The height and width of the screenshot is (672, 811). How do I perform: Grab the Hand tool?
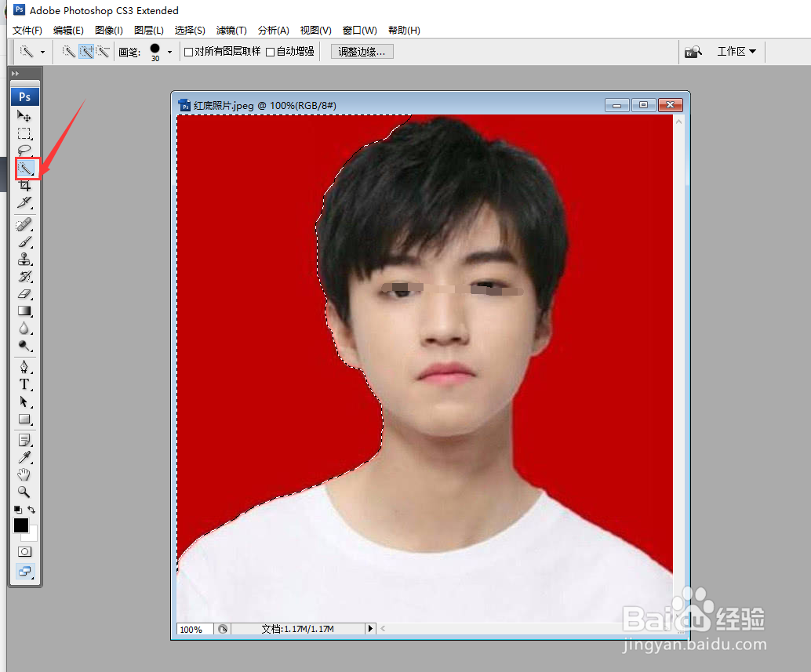[x=25, y=474]
